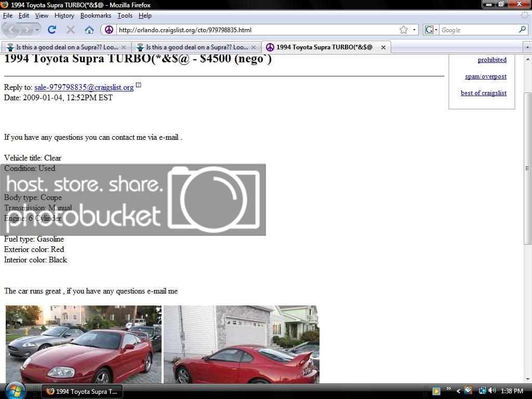Screen dimensions: 532x399
Task: Click the 'Interior color: Black' line
Action: pyautogui.click(x=36, y=260)
